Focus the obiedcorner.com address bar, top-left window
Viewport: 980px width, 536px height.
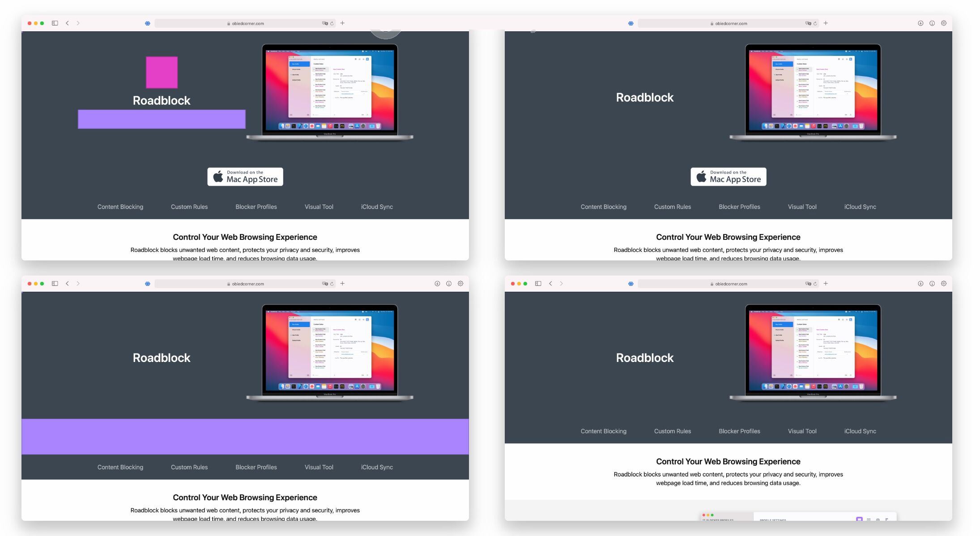[245, 23]
